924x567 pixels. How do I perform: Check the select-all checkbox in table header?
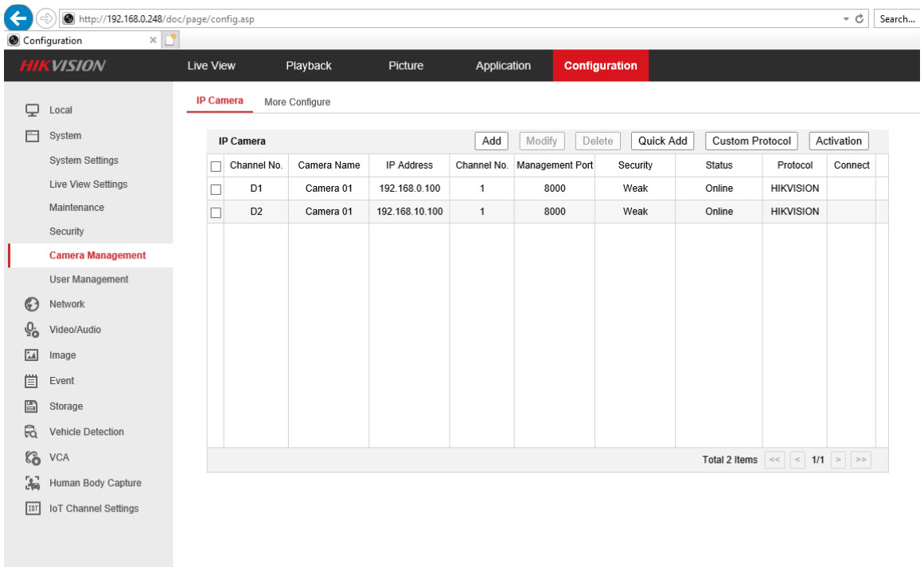click(215, 166)
